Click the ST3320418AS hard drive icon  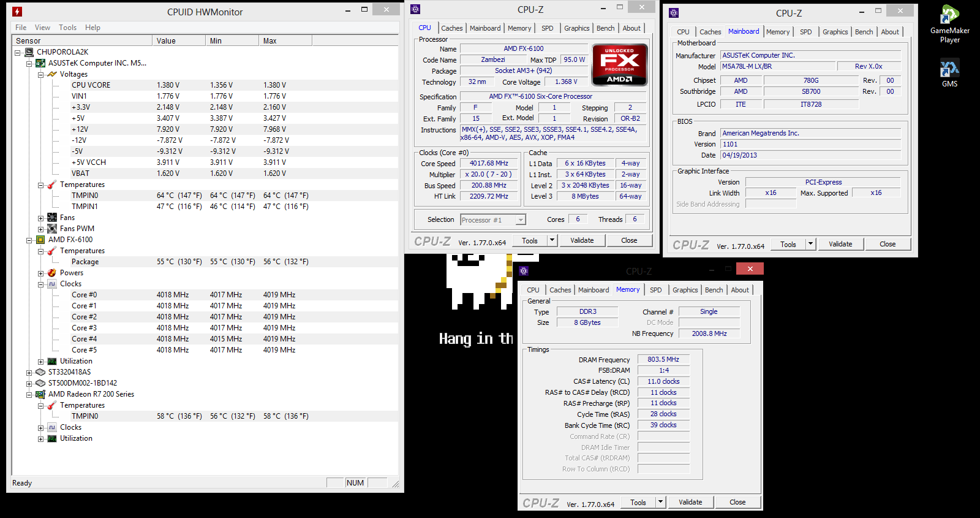40,372
